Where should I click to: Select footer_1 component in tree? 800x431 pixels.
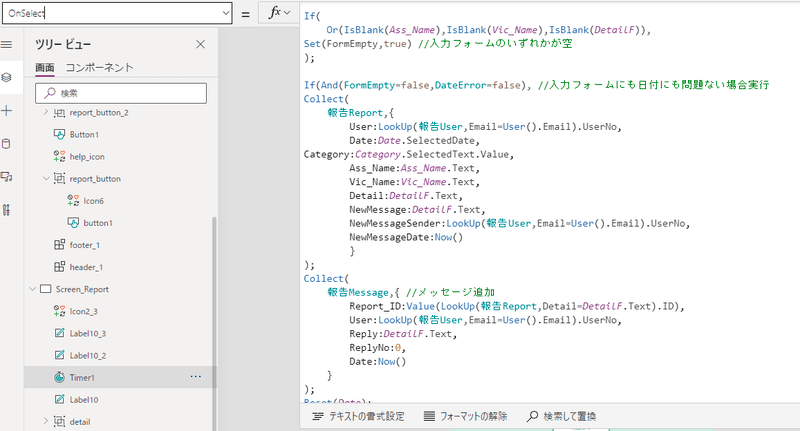click(85, 245)
